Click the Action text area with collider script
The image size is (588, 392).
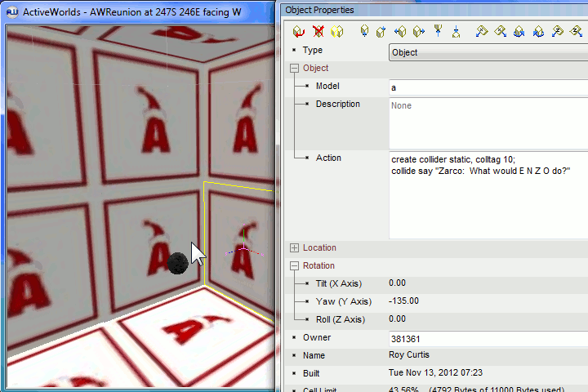[488, 194]
